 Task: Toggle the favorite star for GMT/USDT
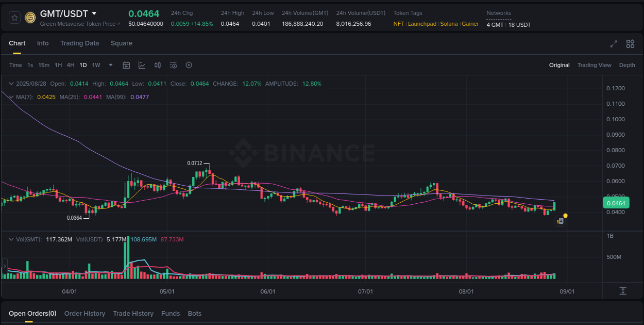(14, 17)
